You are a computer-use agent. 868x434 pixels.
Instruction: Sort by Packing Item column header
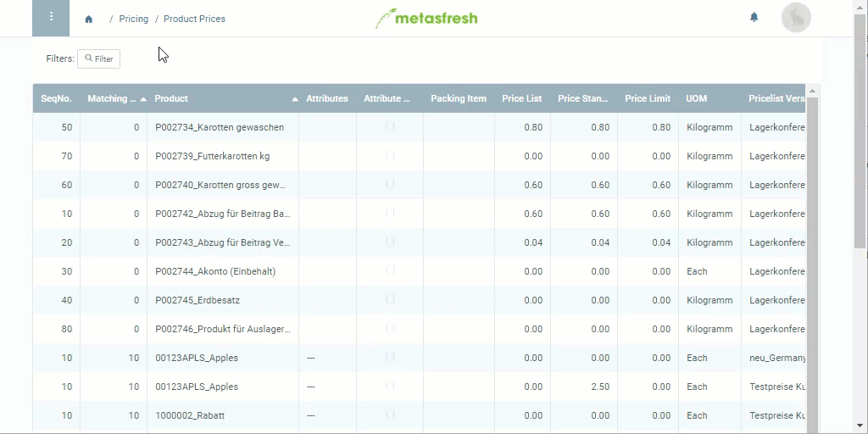tap(459, 98)
